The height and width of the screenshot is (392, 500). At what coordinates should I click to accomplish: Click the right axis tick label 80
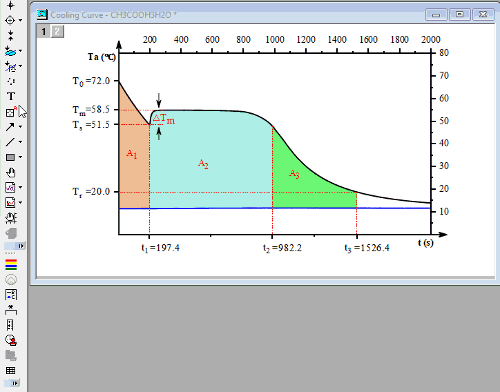(444, 53)
